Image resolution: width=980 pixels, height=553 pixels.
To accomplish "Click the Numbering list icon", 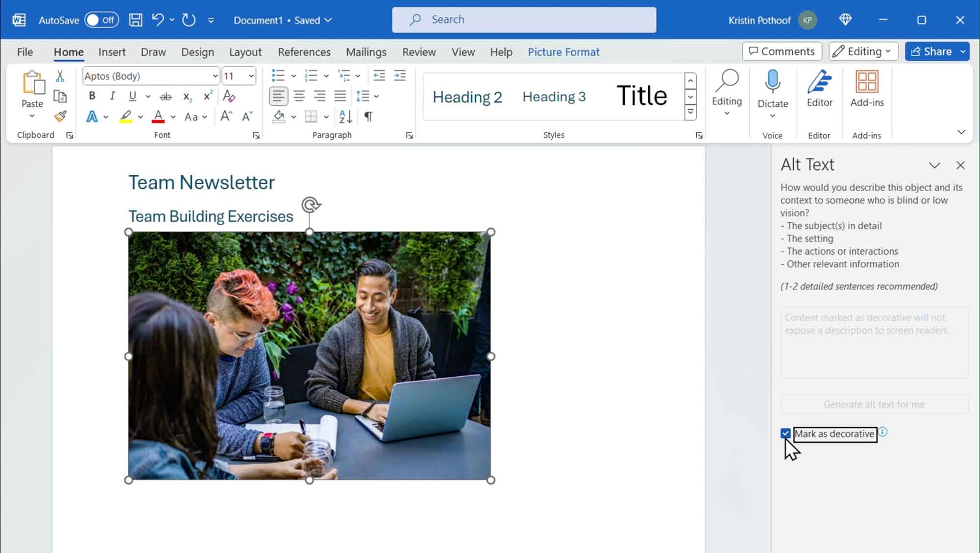I will [x=310, y=74].
